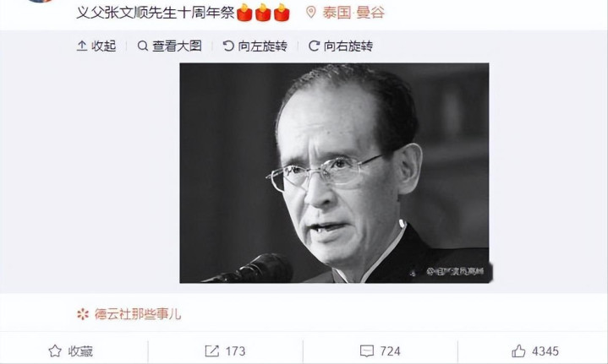Collapse the image with 收起
Image resolution: width=608 pixels, height=364 pixels.
point(96,46)
